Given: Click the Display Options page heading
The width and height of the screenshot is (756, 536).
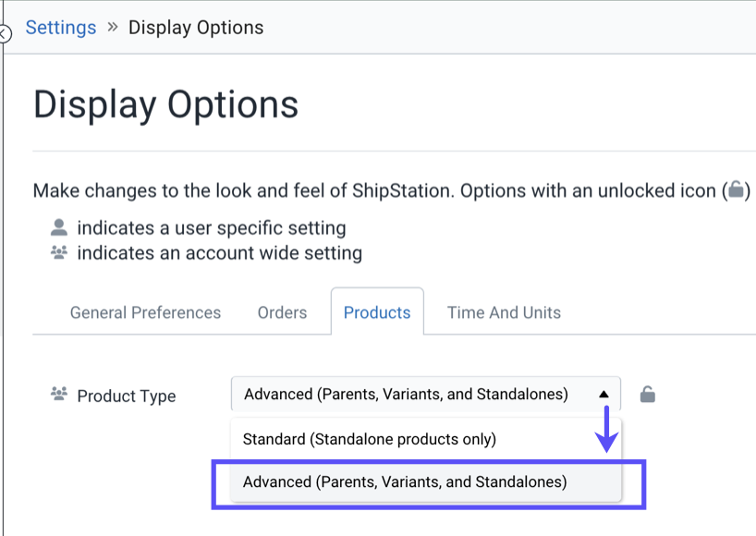Looking at the screenshot, I should click(x=166, y=104).
